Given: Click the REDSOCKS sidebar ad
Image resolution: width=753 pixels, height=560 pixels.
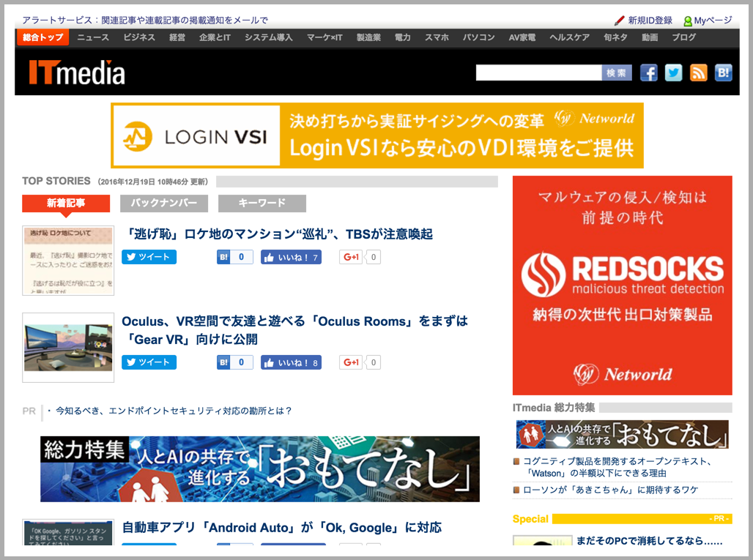Looking at the screenshot, I should tap(623, 285).
